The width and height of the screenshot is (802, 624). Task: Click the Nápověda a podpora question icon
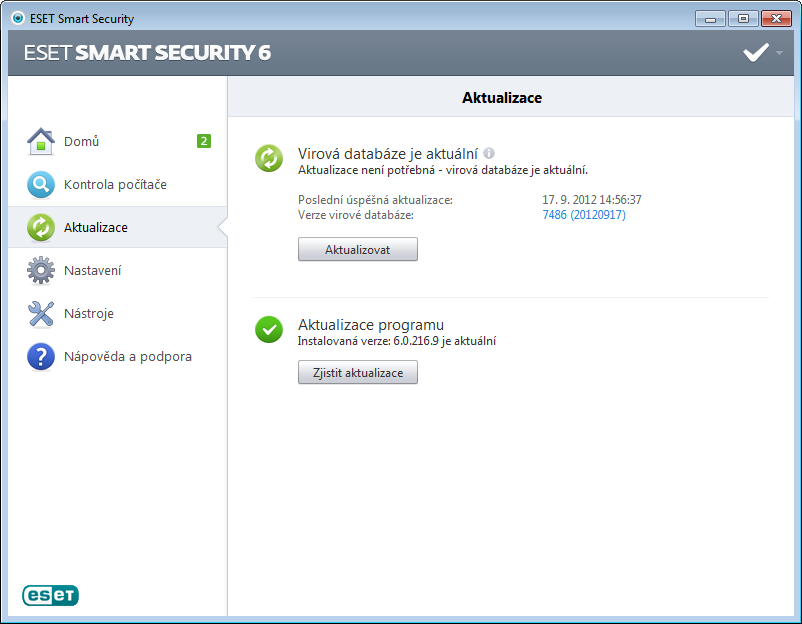(41, 356)
